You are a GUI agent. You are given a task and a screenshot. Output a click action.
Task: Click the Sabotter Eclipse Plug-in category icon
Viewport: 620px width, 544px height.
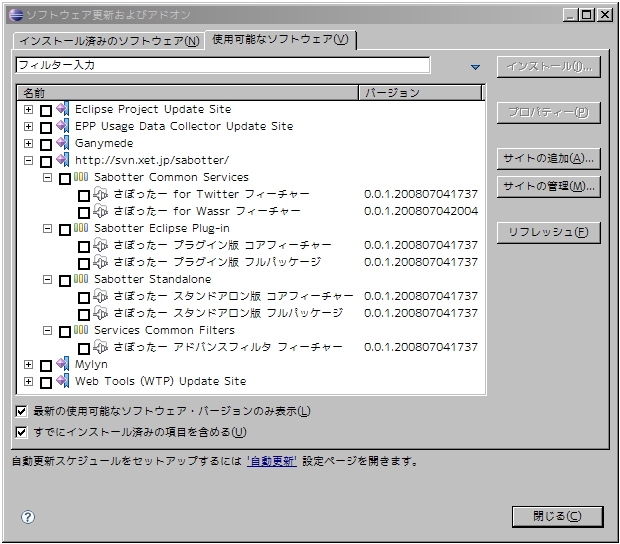click(x=81, y=228)
